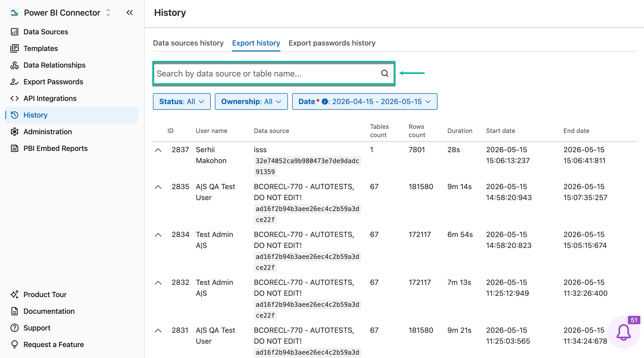Click duration 6m 54s
Image resolution: width=644 pixels, height=358 pixels.
coord(460,235)
